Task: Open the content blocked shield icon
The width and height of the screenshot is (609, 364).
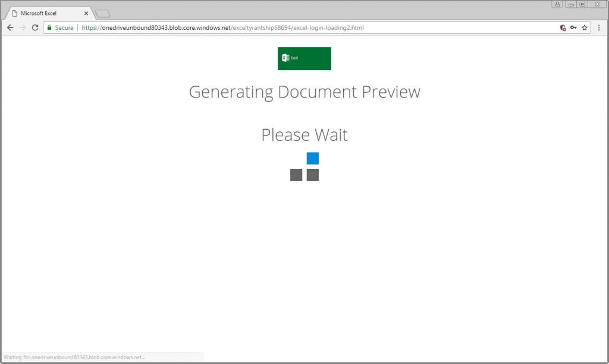Action: tap(563, 27)
